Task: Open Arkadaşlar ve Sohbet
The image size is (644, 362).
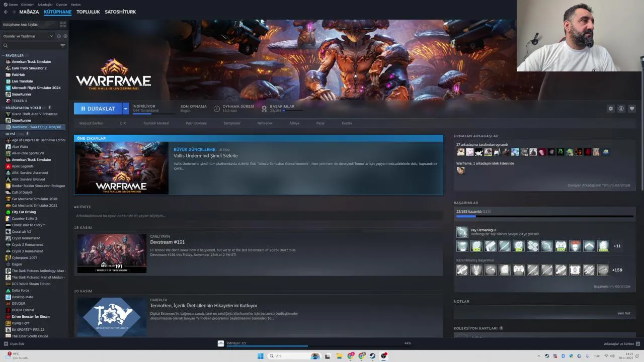Action: click(621, 344)
